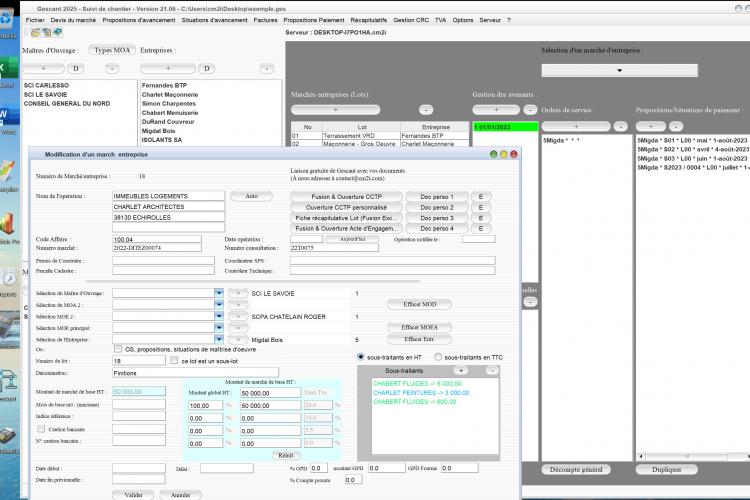
Task: Open Sélection de Maître d'Ouvrage dropdown
Action: point(219,293)
